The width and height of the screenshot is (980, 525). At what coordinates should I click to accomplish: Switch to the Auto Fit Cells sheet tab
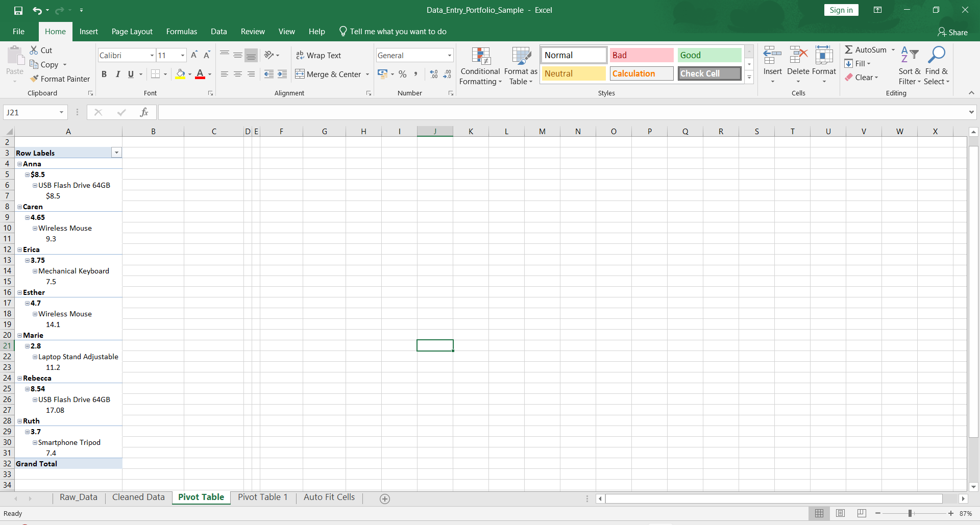329,497
